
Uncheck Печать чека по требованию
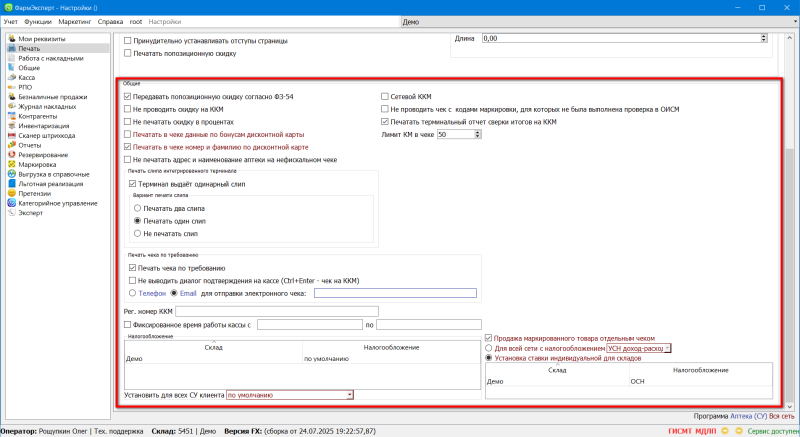(133, 268)
